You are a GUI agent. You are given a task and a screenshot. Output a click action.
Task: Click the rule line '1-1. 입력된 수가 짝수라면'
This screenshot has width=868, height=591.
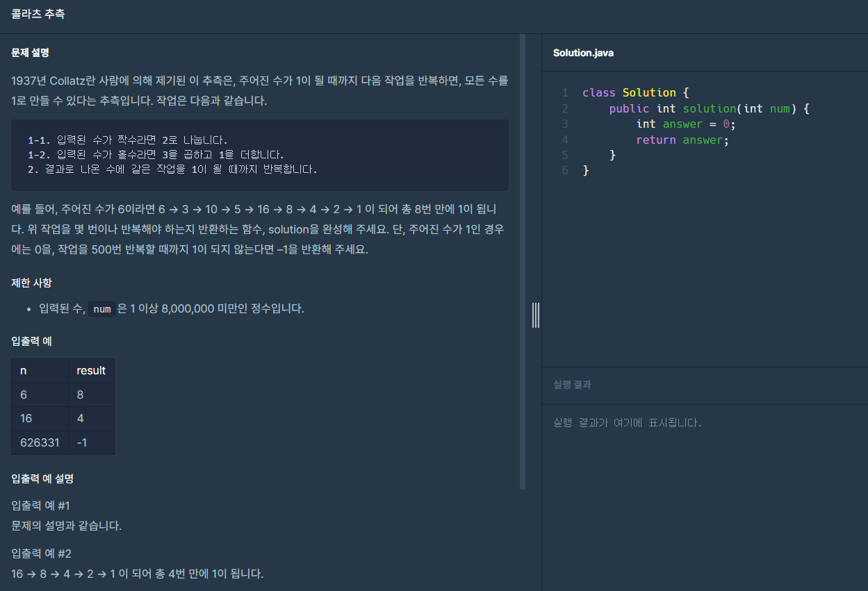[128, 140]
